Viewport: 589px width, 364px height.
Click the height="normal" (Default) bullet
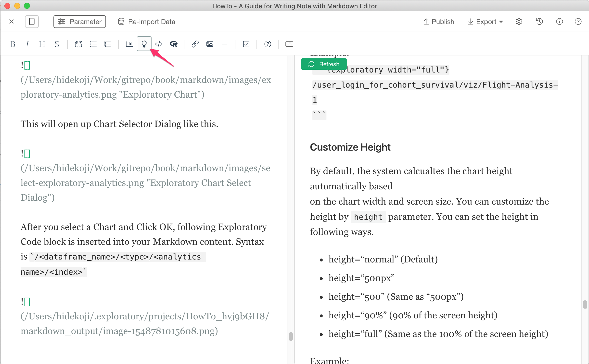click(x=383, y=259)
